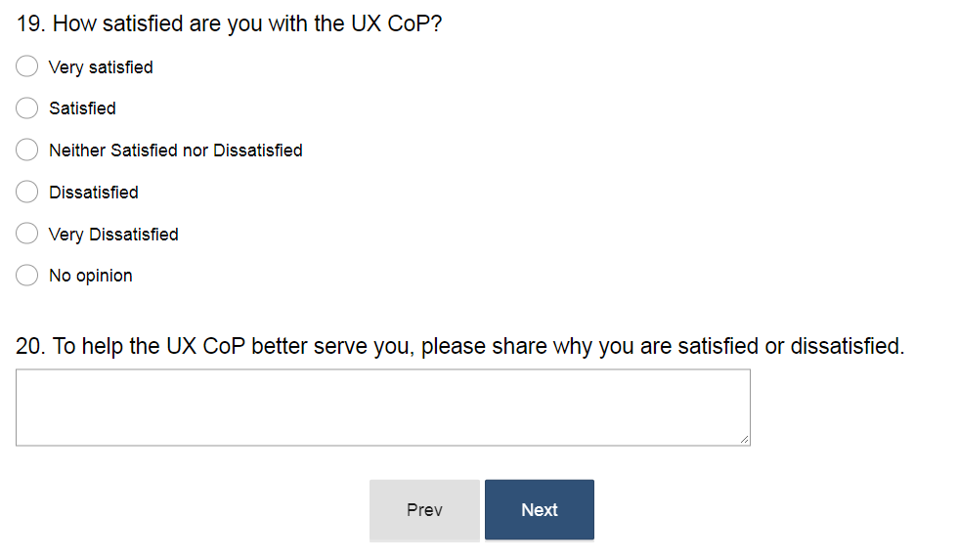Click the number 19 before the question
This screenshot has height=560, width=958.
pos(29,23)
